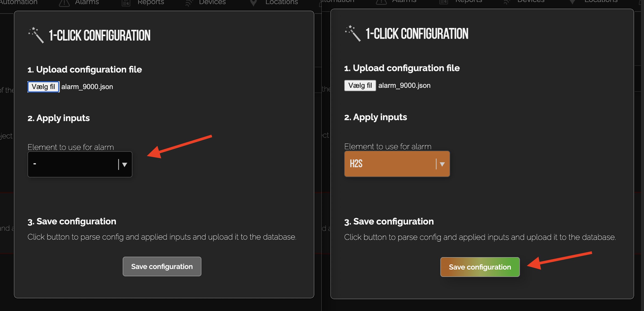Click the gray Save configuration button

[162, 266]
